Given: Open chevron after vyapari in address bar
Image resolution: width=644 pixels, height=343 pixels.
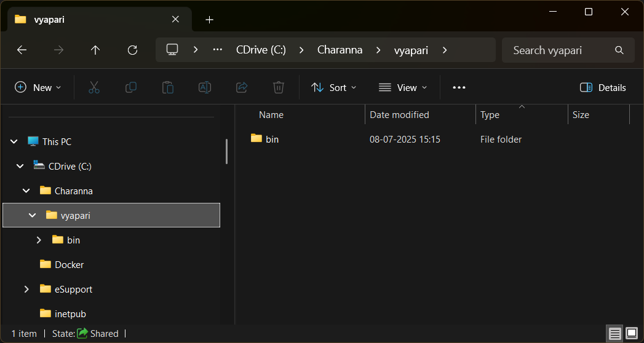Looking at the screenshot, I should click(x=444, y=50).
